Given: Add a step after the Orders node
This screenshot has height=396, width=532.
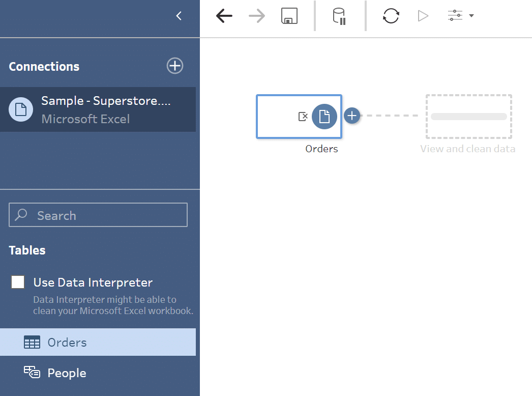Looking at the screenshot, I should (352, 116).
